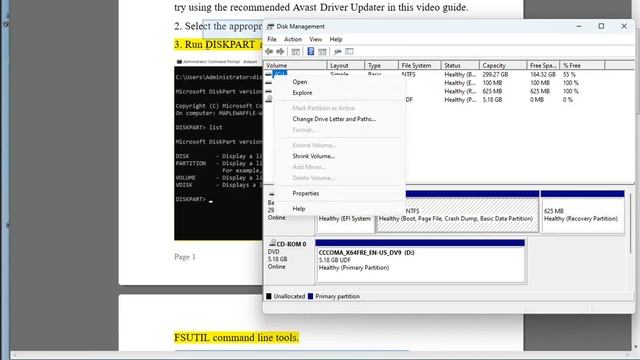Choose Explore from the context menu
The image size is (640, 360).
340,93
